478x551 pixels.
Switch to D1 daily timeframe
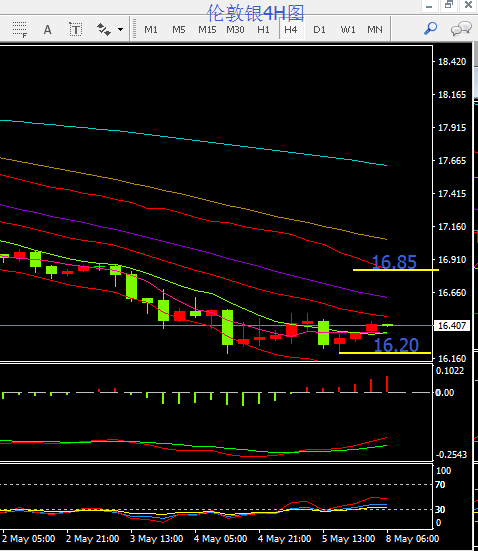[x=319, y=30]
